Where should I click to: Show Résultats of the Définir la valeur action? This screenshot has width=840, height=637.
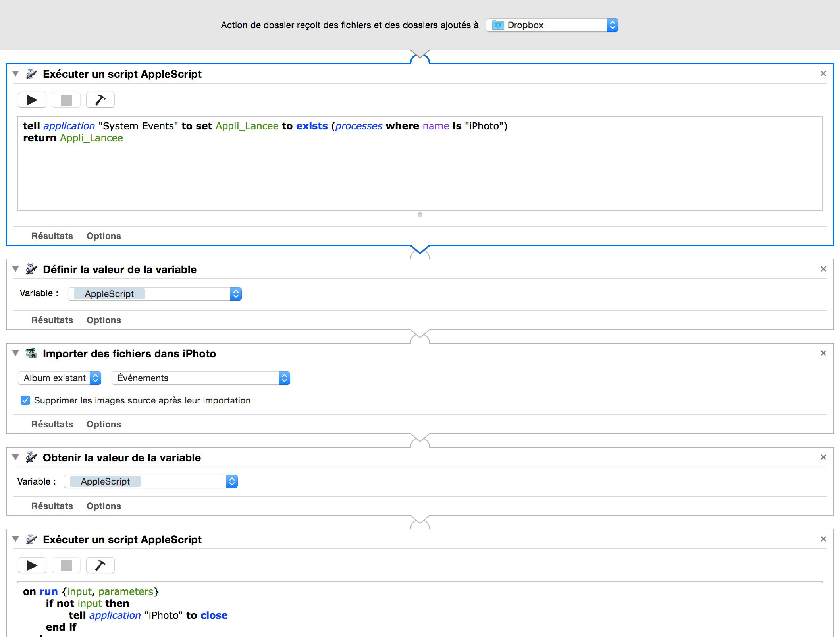pyautogui.click(x=52, y=320)
